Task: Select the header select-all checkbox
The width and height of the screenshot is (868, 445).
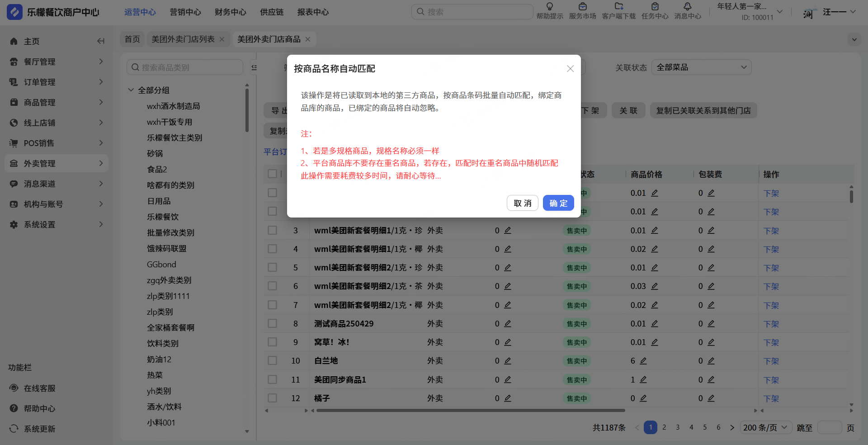Action: click(272, 174)
